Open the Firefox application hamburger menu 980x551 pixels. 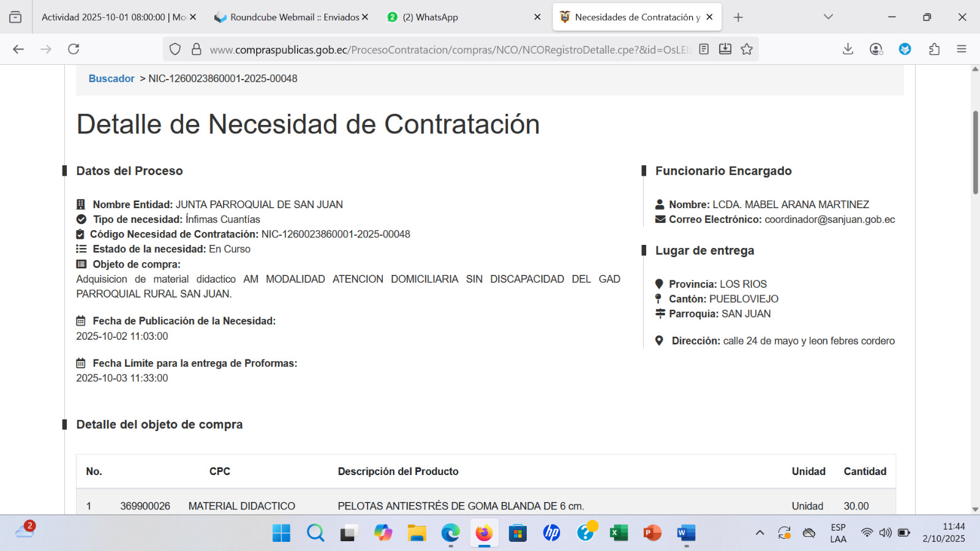click(x=962, y=49)
